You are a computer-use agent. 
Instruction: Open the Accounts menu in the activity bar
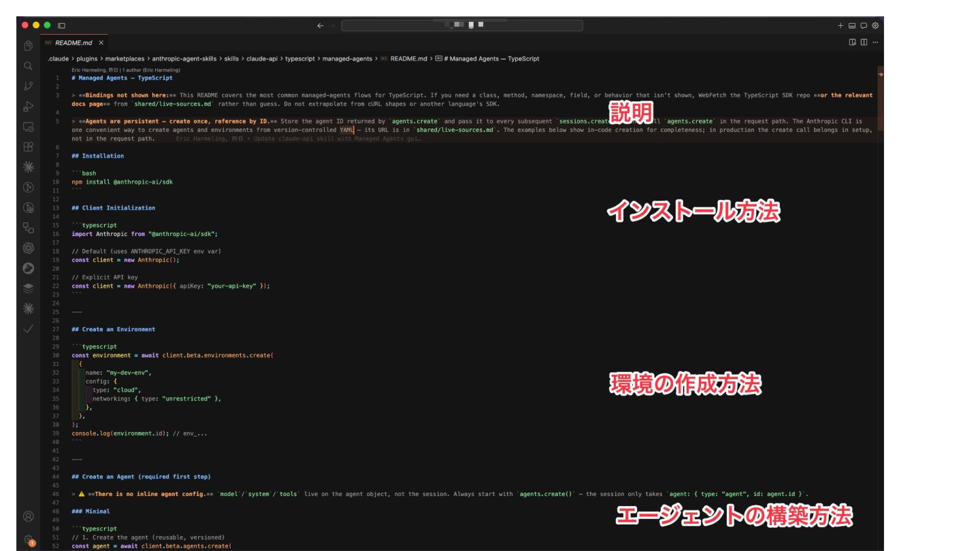(29, 516)
